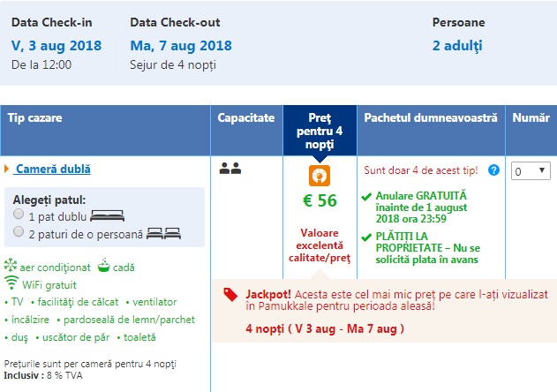Click the double bed icon
The height and width of the screenshot is (392, 557).
pyautogui.click(x=108, y=215)
